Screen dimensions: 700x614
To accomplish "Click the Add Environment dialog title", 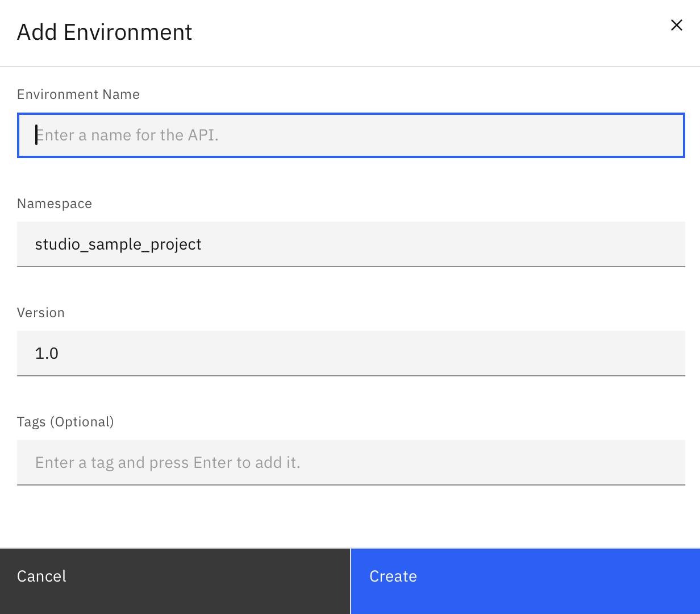I will (105, 32).
